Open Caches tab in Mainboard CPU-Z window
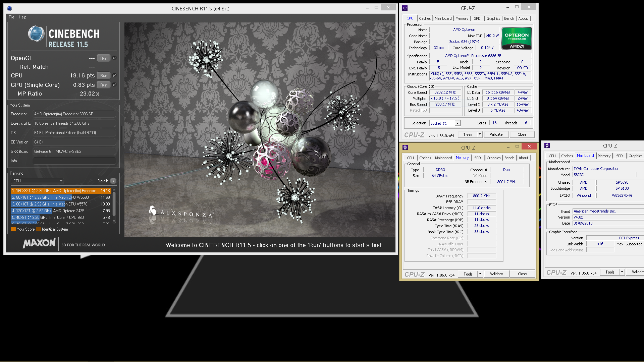 (567, 156)
